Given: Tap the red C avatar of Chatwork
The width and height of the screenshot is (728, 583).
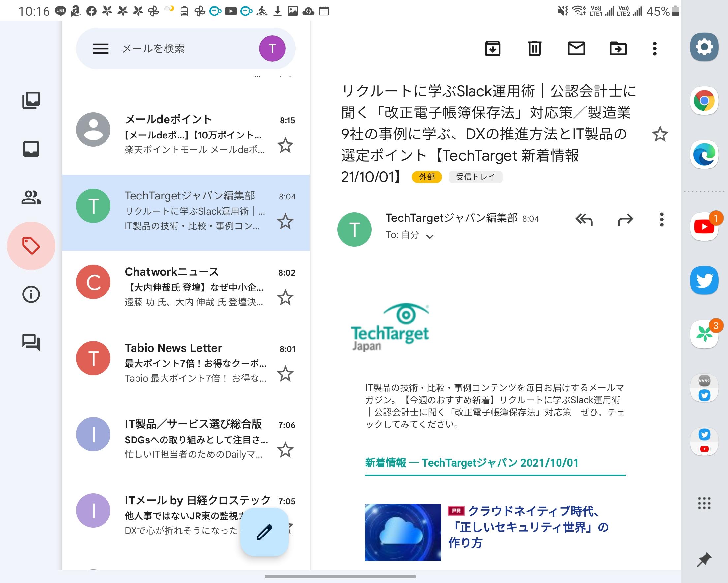Looking at the screenshot, I should point(93,282).
